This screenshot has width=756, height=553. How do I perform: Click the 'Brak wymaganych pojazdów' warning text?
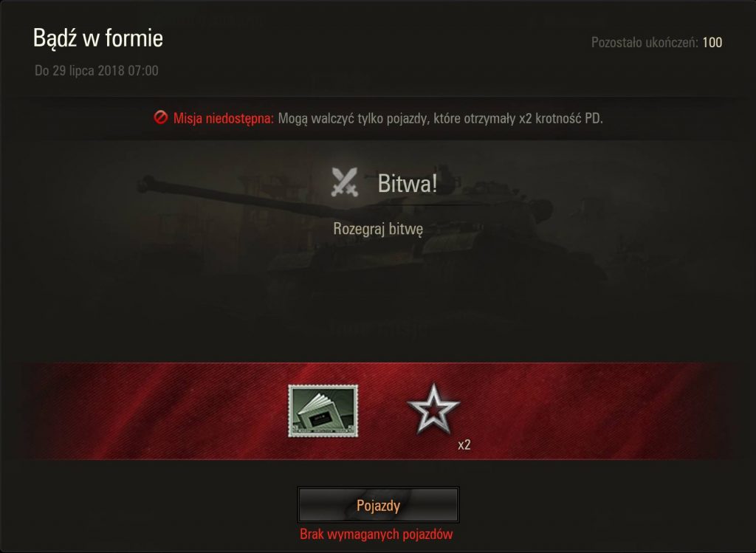(x=376, y=535)
